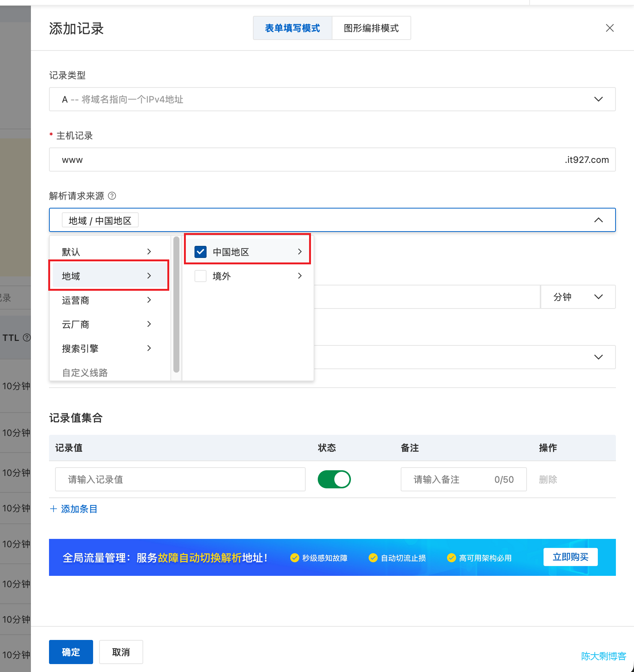This screenshot has height=672, width=634.
Task: Click the TTL help icon in background table
Action: click(x=27, y=338)
